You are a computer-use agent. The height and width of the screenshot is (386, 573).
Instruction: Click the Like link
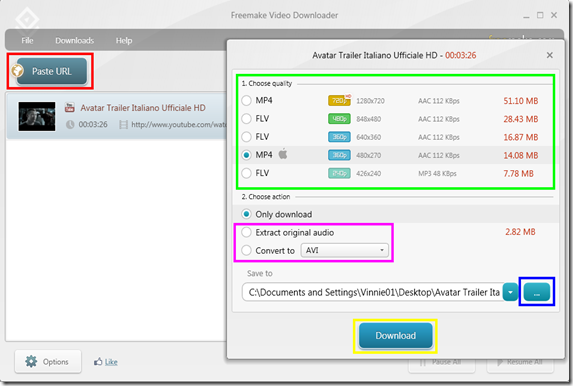click(x=111, y=362)
